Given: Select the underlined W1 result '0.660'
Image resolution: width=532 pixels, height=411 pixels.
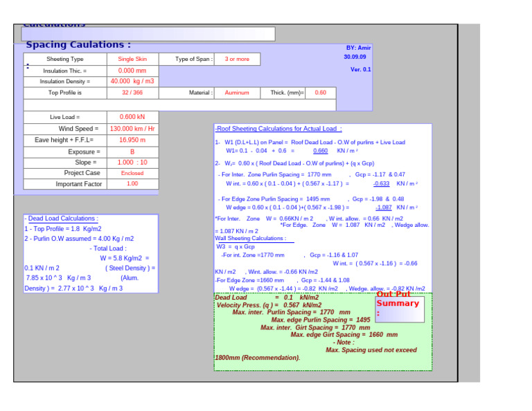Looking at the screenshot, I should pyautogui.click(x=320, y=151).
